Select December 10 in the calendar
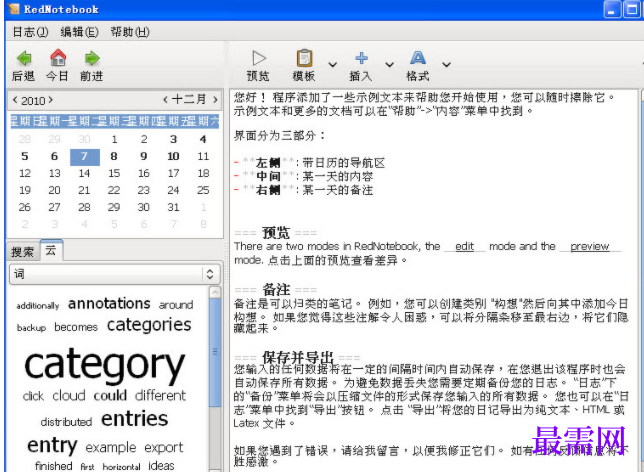644x472 pixels. coord(173,157)
